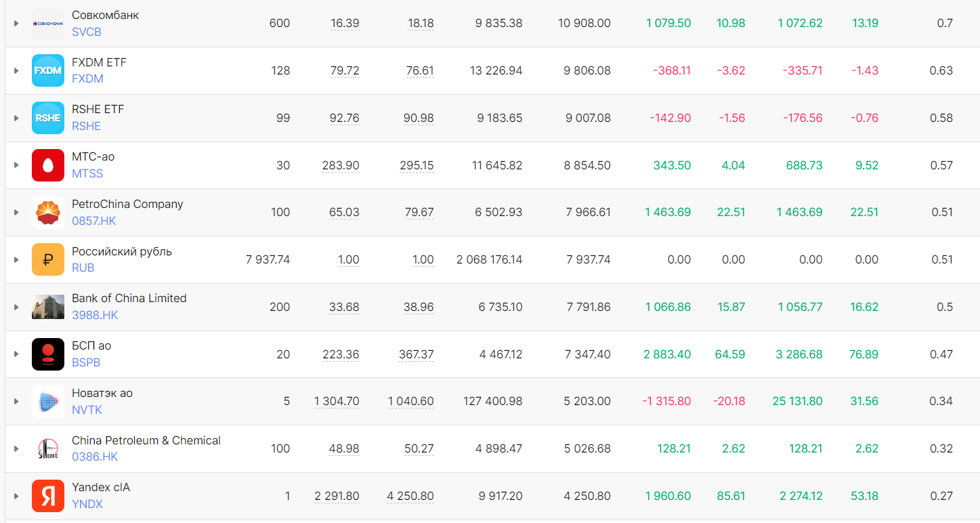Select PetroChina profit percent 22.51 first column
Viewport: 980px width, 523px height.
click(x=731, y=213)
